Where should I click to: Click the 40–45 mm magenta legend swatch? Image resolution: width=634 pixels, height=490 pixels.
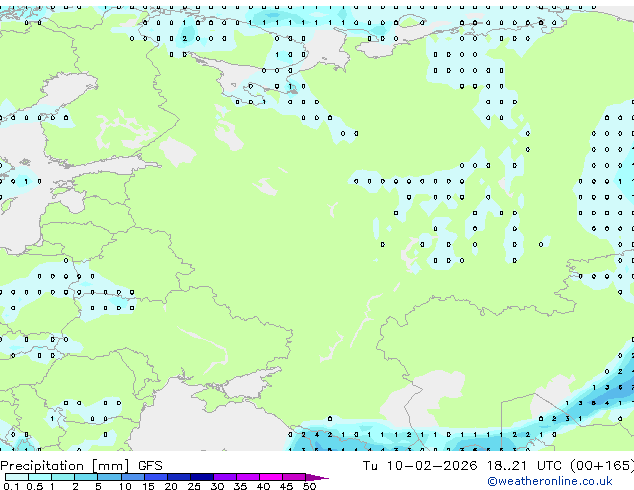pos(271,477)
